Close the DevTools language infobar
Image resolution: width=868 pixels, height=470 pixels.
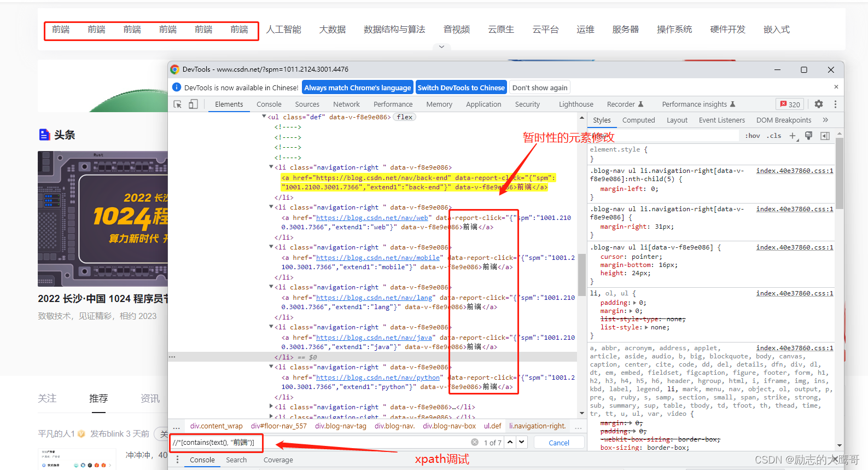[x=836, y=87]
